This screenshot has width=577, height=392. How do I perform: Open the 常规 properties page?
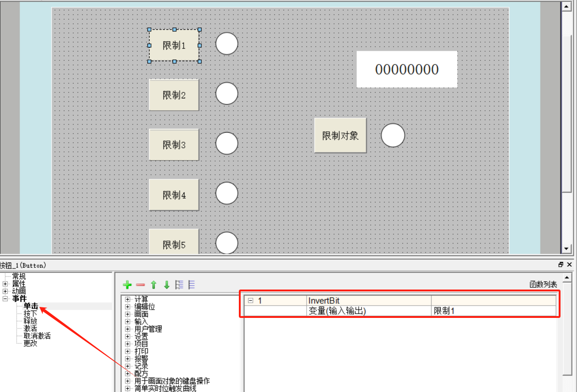click(x=19, y=276)
